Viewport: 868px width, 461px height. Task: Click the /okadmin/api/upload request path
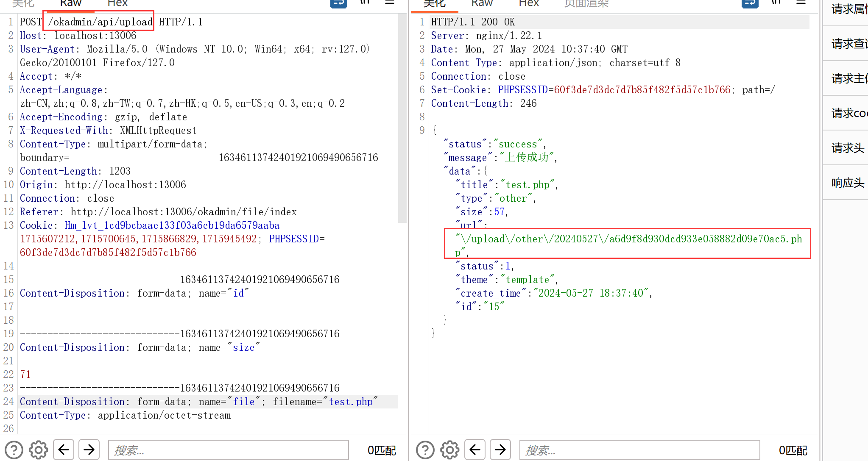tap(100, 22)
